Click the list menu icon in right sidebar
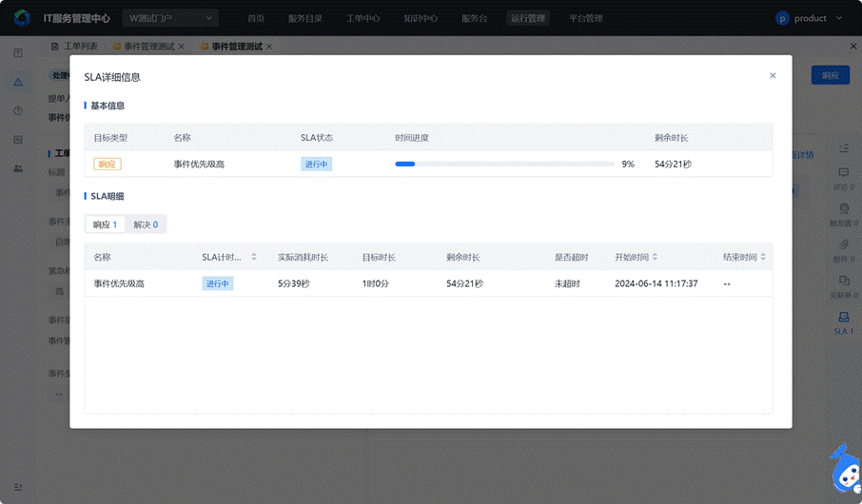This screenshot has width=862, height=504. (844, 148)
